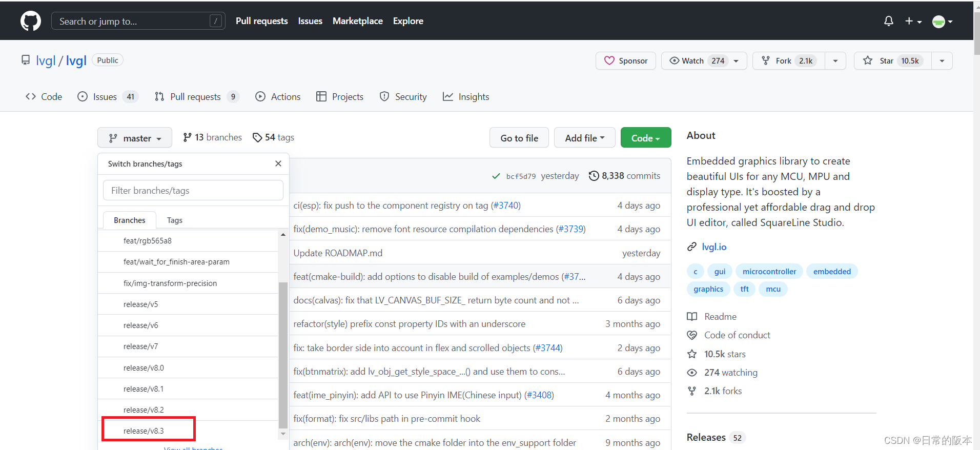The height and width of the screenshot is (450, 980).
Task: Open the lvgl organization link
Action: click(x=46, y=60)
